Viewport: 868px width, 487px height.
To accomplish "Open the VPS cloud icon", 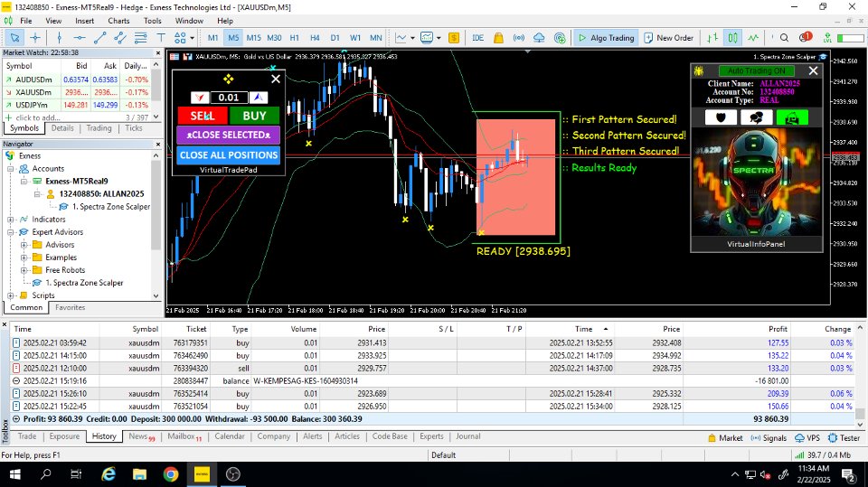I will [x=539, y=38].
